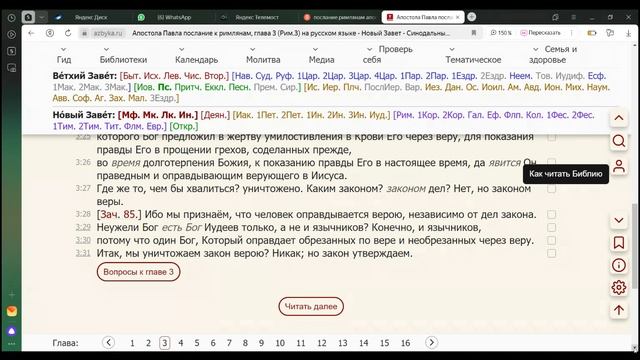Click the Пересказать summary button
Screen dimensions: 640x360
click(x=540, y=33)
